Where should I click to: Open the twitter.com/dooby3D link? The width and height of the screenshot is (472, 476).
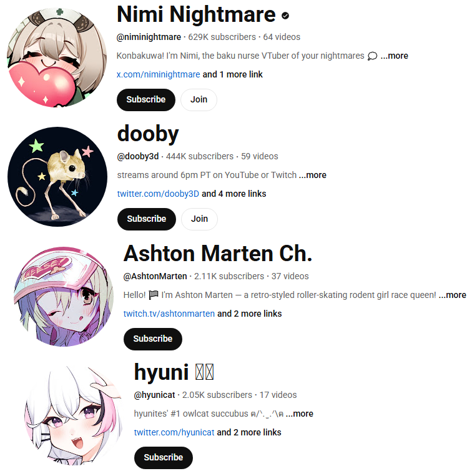pyautogui.click(x=158, y=194)
